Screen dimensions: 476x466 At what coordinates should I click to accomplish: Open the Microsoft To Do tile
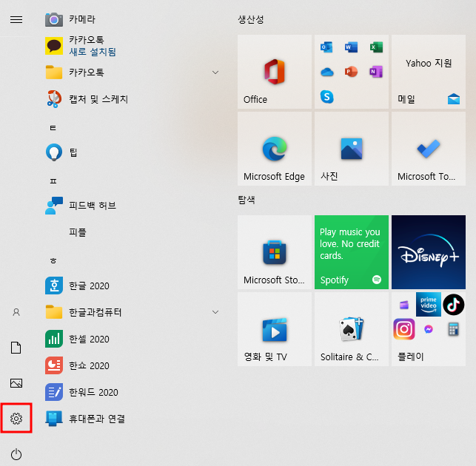click(x=429, y=149)
